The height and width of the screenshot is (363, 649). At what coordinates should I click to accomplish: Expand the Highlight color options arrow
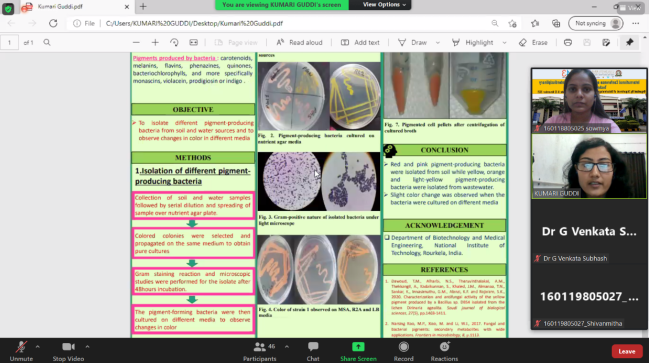click(x=504, y=43)
